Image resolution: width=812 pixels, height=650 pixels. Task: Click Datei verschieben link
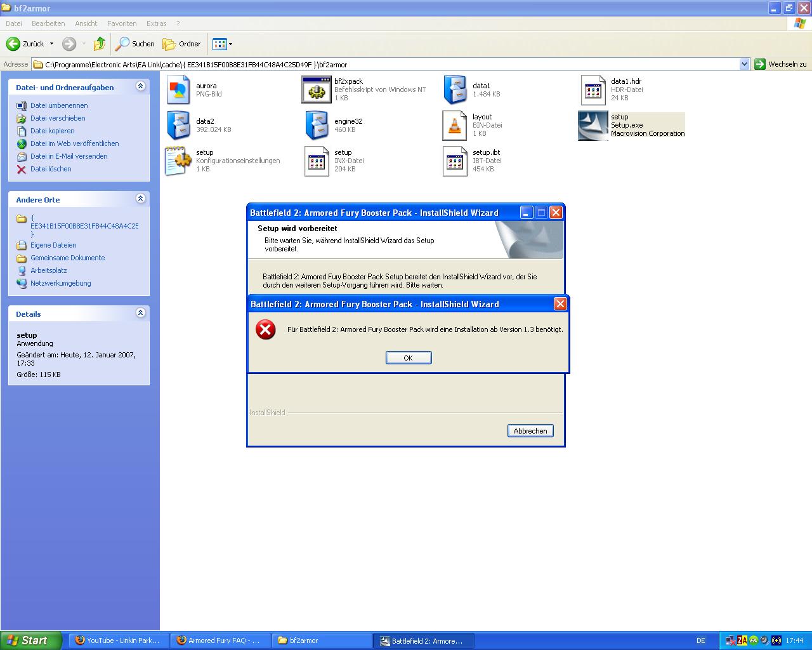[x=58, y=118]
